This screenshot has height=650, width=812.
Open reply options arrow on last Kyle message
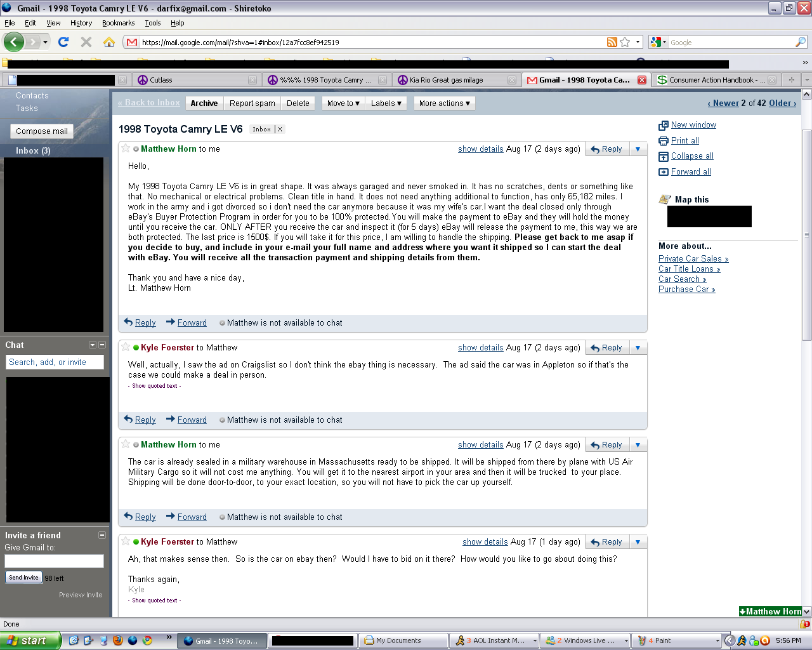tap(638, 542)
